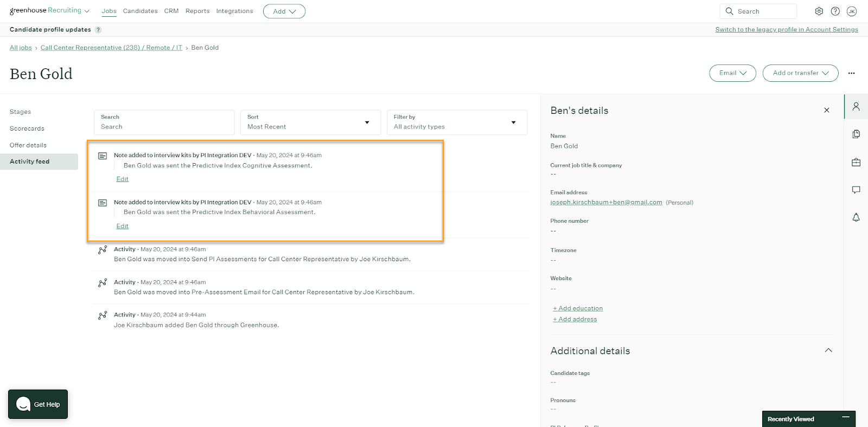Collapse the Additional details section

coord(828,351)
